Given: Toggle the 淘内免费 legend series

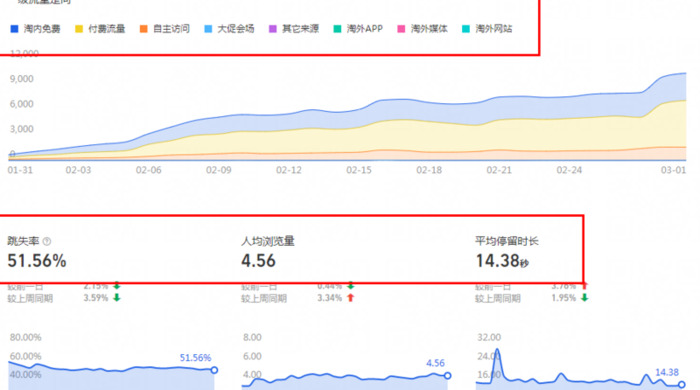Looking at the screenshot, I should tap(35, 29).
